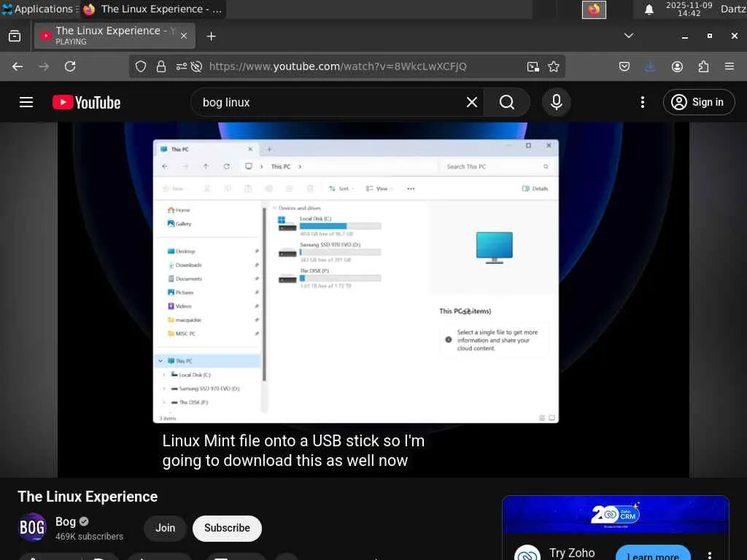Go to the YouTube home logo

coord(86,102)
